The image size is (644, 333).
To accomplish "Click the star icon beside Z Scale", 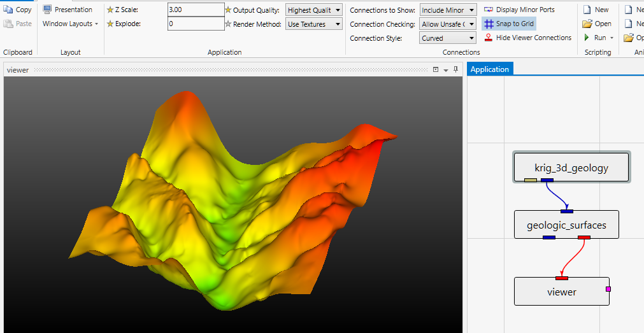I will (110, 10).
